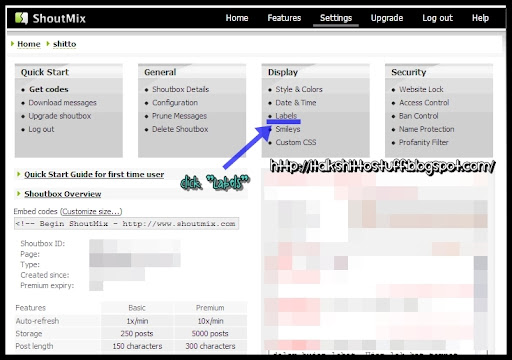
Task: Click the ShoutMix logo icon
Action: (x=22, y=18)
